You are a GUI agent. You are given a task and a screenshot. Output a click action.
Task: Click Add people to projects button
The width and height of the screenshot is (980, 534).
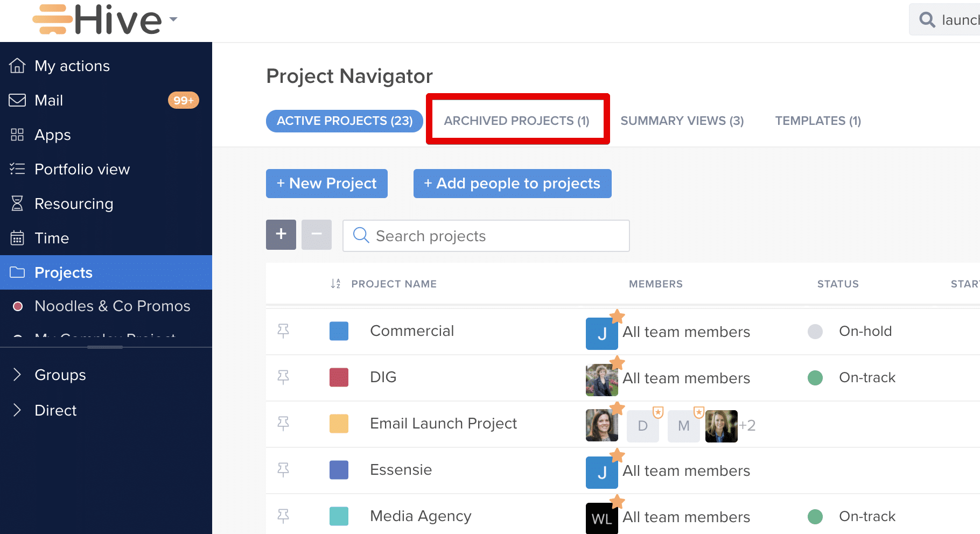513,184
